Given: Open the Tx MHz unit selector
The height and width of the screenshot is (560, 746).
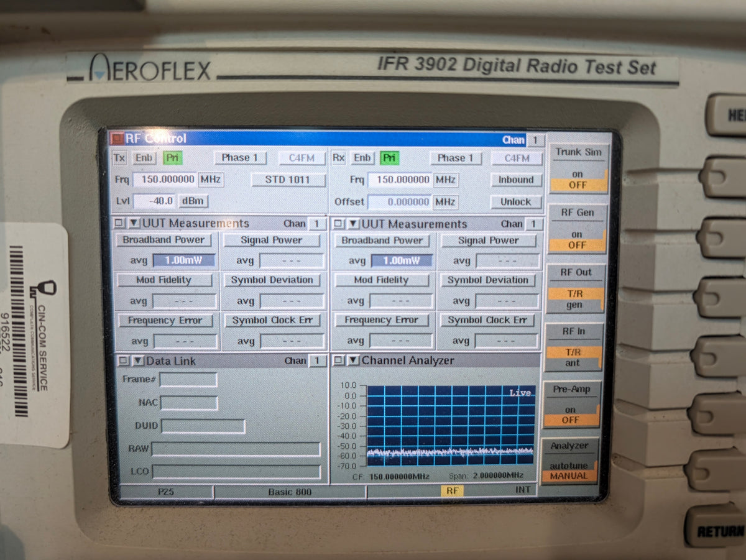Looking at the screenshot, I should point(211,180).
